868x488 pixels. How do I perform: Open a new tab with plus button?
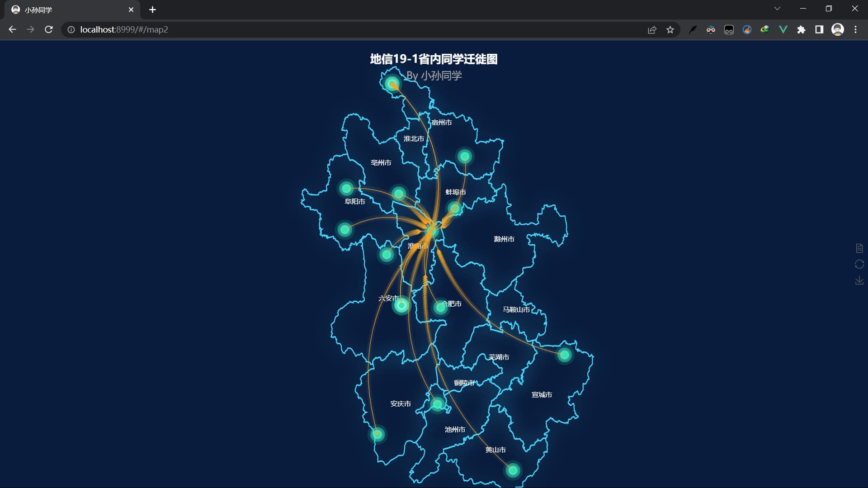(x=152, y=9)
